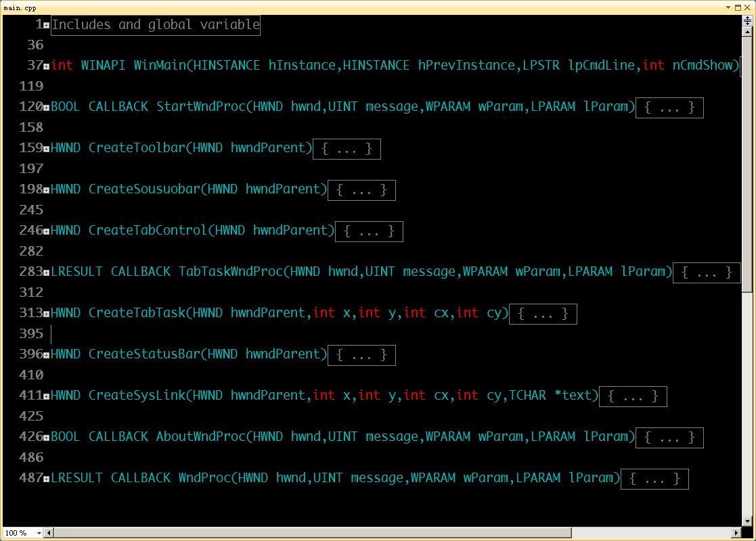Click the 'CreateTabTask' function name
This screenshot has width=756, height=541.
137,313
